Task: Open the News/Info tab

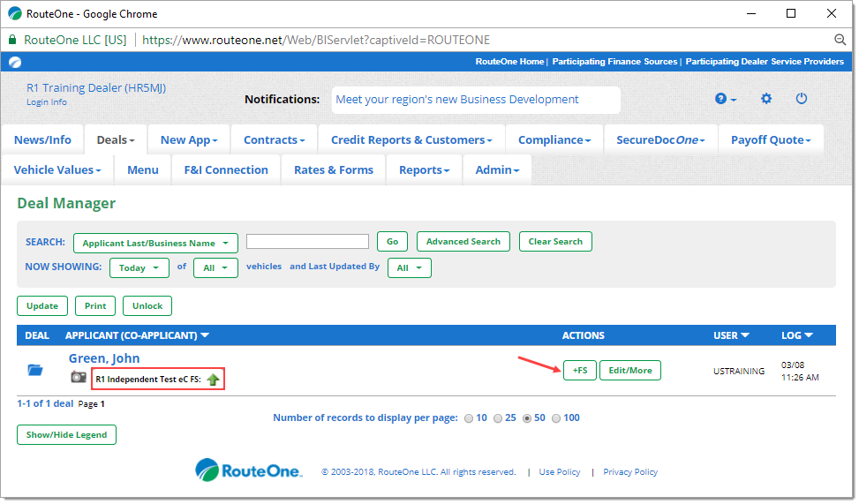Action: point(42,139)
